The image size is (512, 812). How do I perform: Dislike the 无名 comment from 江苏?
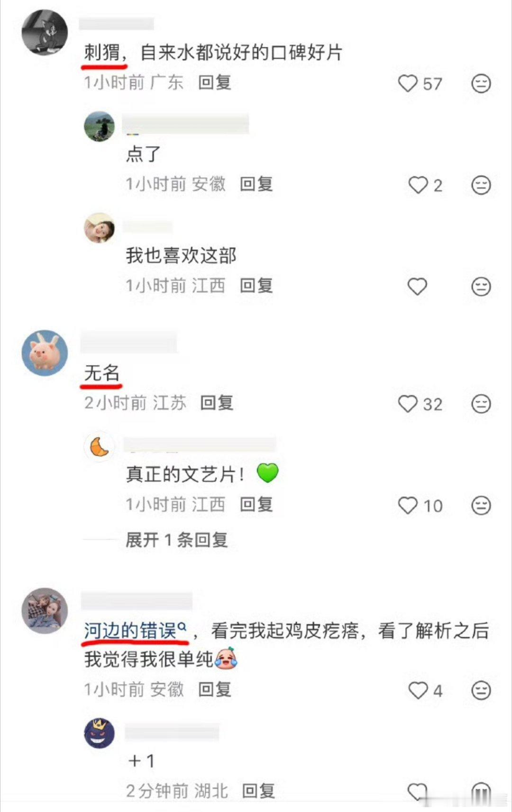click(481, 404)
